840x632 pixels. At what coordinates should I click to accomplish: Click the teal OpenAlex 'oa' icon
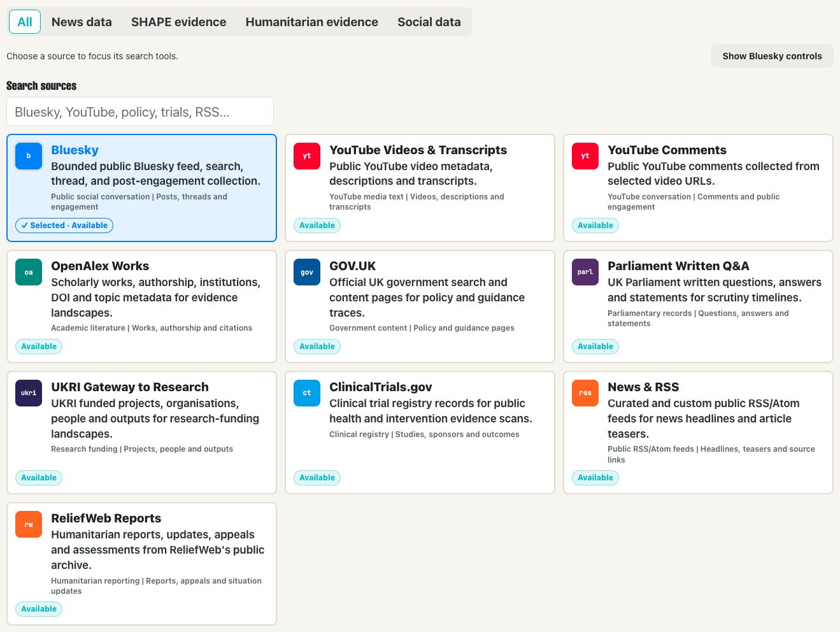29,272
